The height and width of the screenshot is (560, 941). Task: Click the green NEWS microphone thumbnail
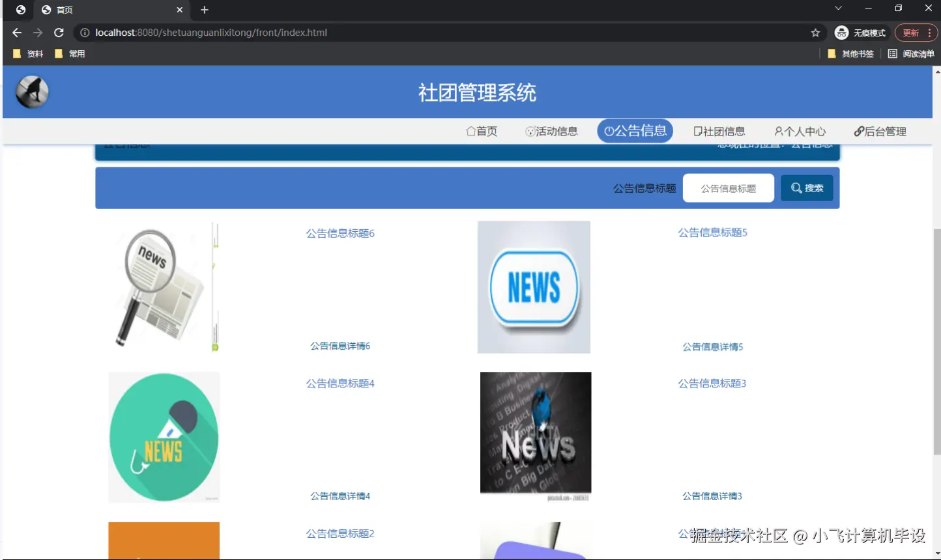164,437
